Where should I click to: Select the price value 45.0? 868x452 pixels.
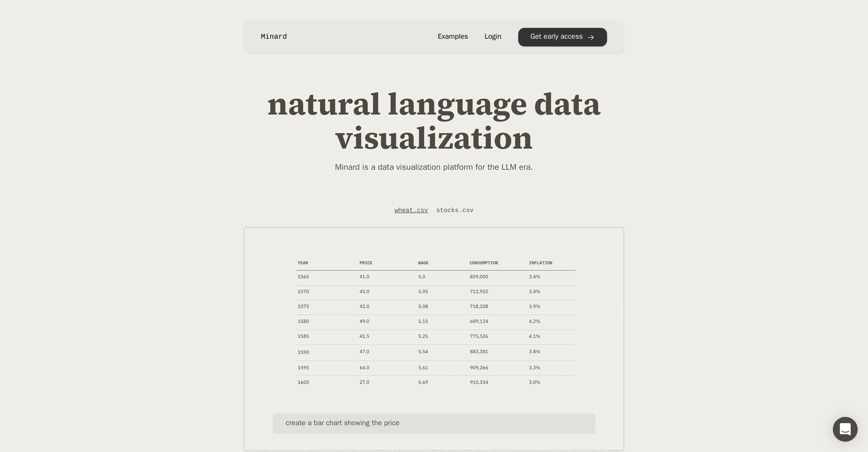click(x=364, y=292)
